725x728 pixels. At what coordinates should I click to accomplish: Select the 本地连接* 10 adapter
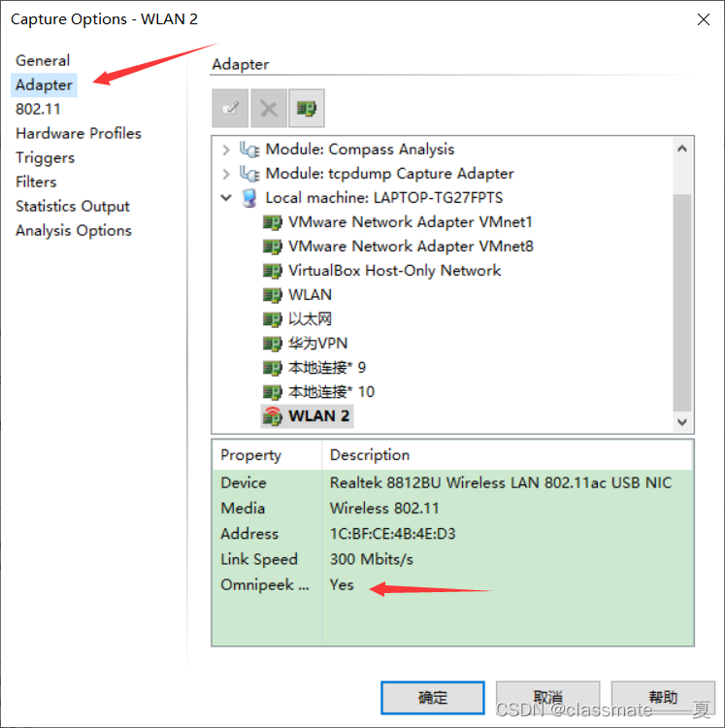[331, 392]
